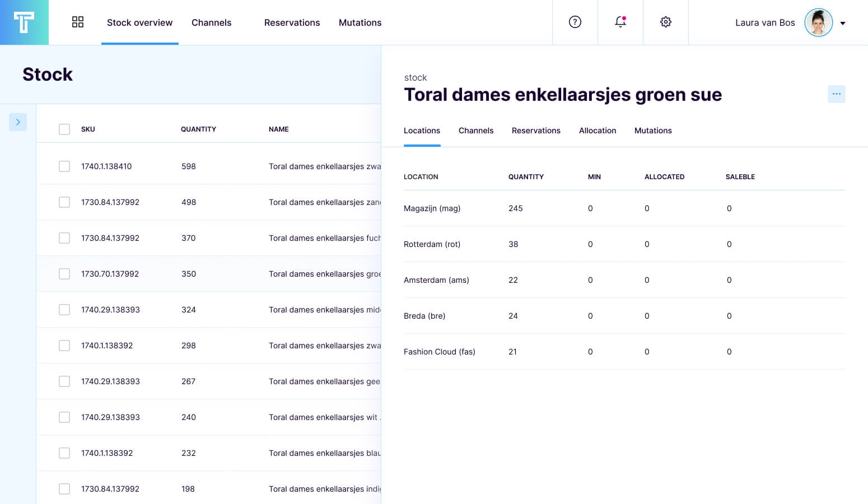This screenshot has height=504, width=868.
Task: Check the box for quantity 198 row
Action: coord(64,489)
